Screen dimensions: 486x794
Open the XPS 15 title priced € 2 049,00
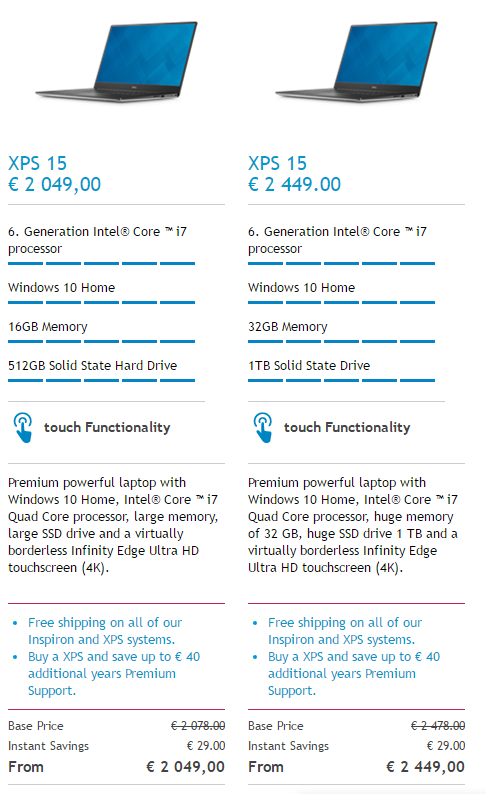[x=37, y=164]
